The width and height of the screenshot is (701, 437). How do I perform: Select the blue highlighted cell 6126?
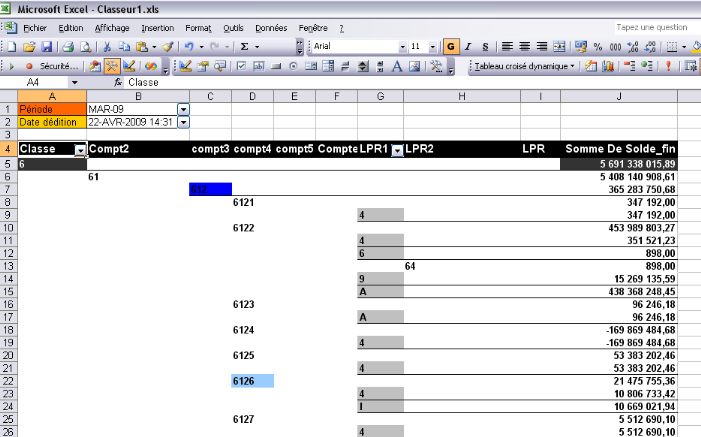(252, 381)
